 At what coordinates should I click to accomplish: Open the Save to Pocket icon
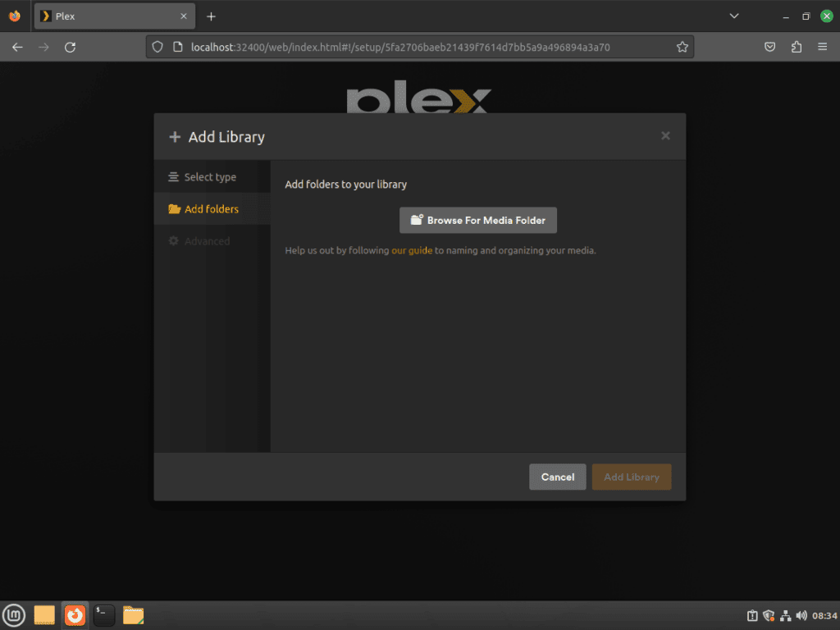pos(769,47)
